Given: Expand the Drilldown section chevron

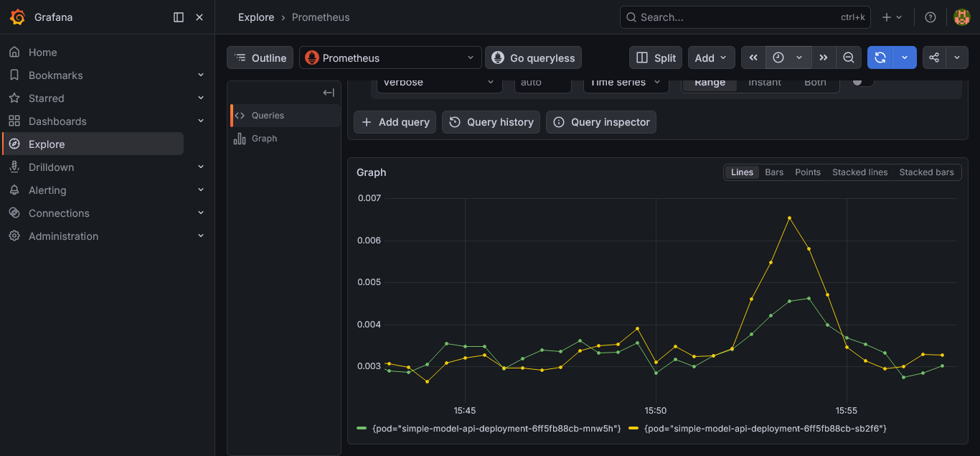Looking at the screenshot, I should click(x=201, y=167).
